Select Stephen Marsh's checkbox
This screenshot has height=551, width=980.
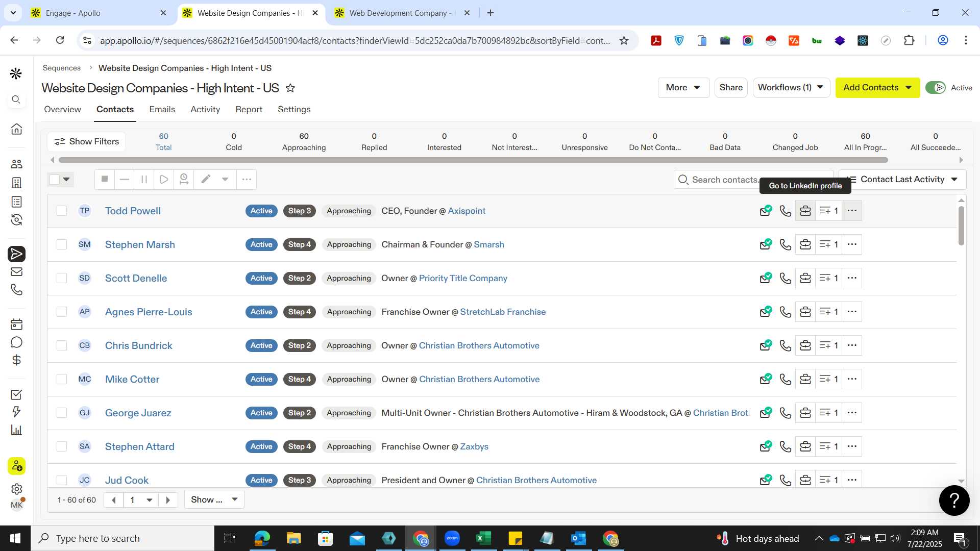[62, 244]
